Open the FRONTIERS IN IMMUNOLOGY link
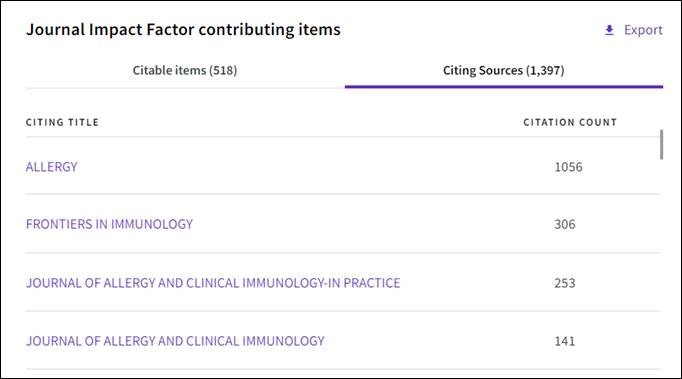Image resolution: width=682 pixels, height=379 pixels. click(109, 224)
